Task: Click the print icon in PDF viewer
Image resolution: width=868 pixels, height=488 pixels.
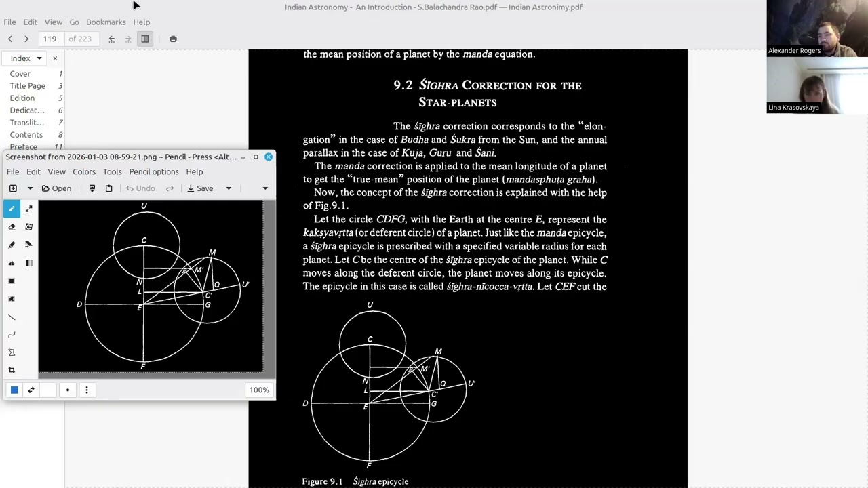Action: [173, 39]
